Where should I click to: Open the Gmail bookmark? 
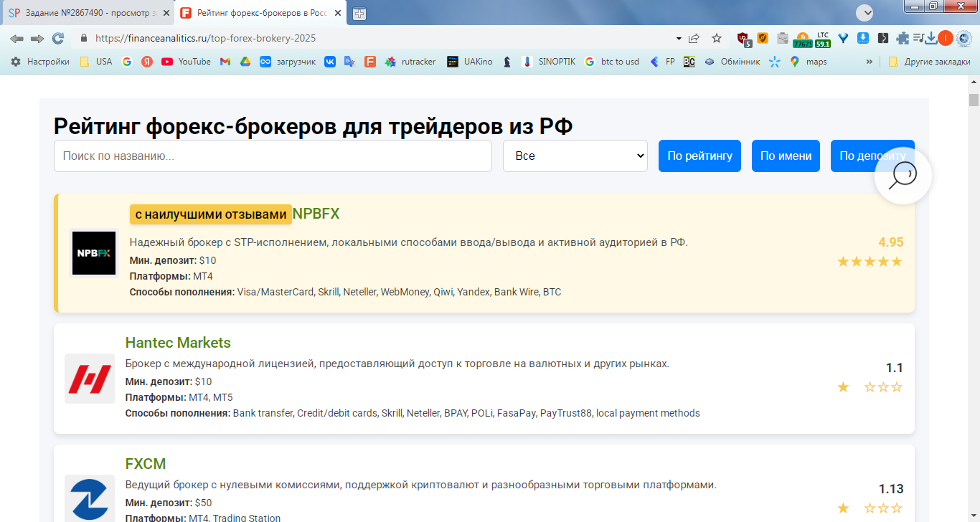(225, 62)
